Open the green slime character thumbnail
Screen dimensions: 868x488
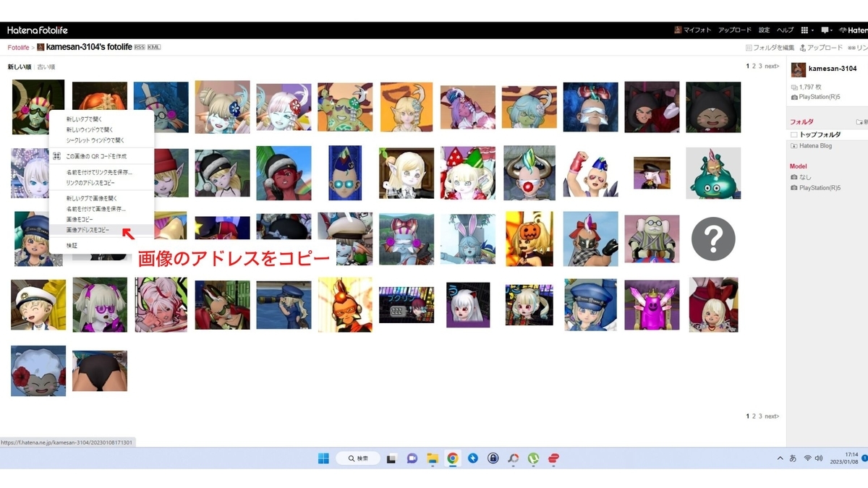tap(713, 173)
